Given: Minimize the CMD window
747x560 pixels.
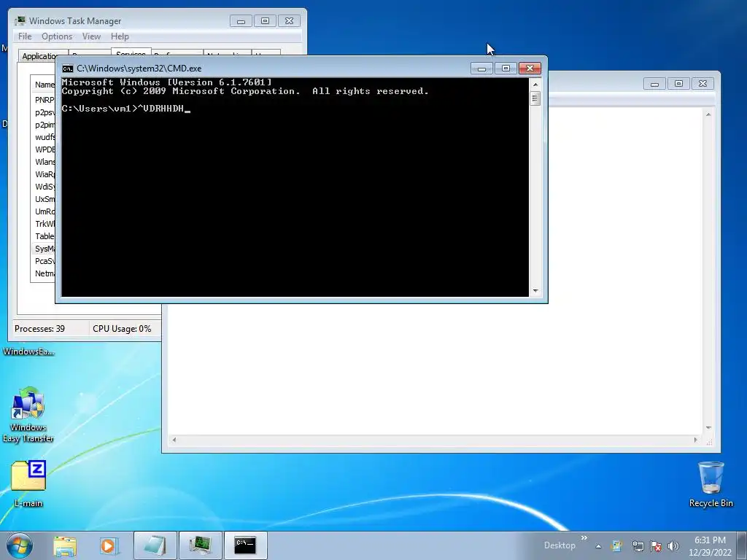Looking at the screenshot, I should 481,69.
